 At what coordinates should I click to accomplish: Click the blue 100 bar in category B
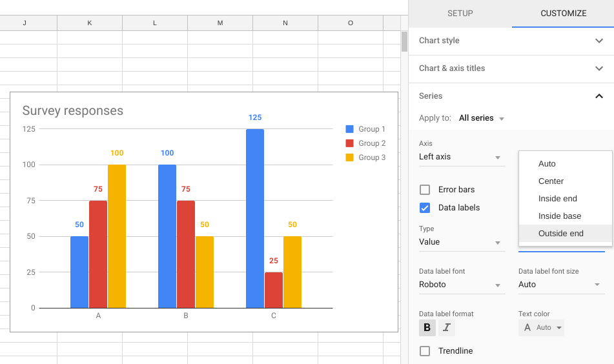click(167, 236)
